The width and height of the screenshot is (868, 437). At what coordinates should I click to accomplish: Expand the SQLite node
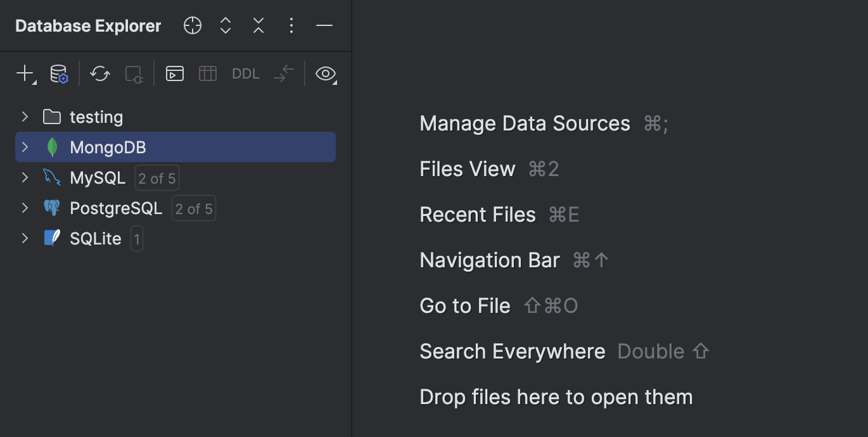pos(25,238)
